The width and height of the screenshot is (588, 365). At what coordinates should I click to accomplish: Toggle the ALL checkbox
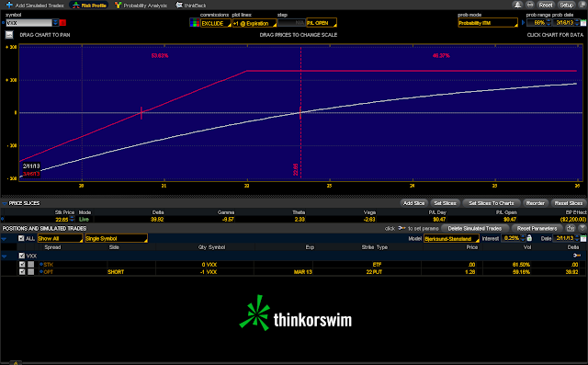coord(21,238)
